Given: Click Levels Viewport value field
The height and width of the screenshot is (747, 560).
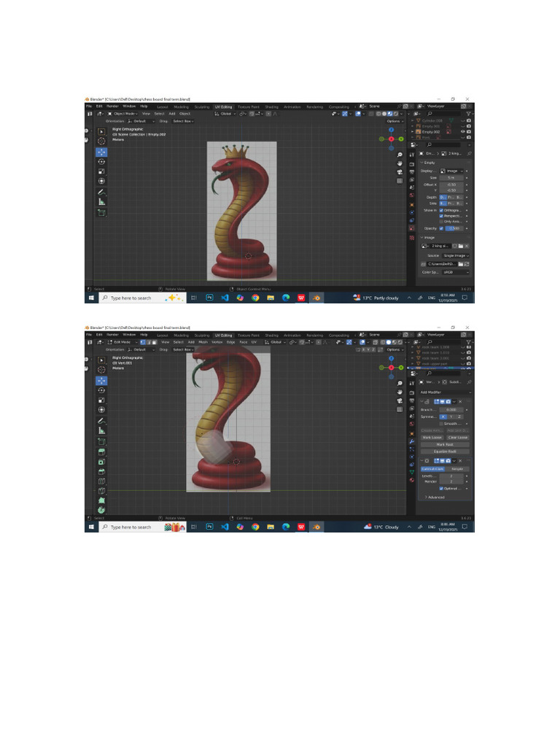Looking at the screenshot, I should point(451,476).
